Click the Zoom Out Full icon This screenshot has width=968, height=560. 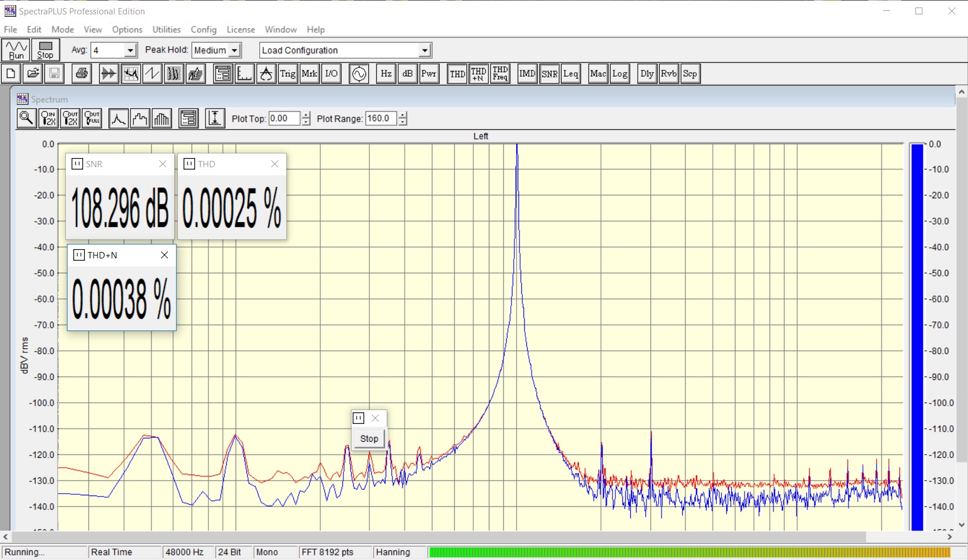tap(92, 118)
